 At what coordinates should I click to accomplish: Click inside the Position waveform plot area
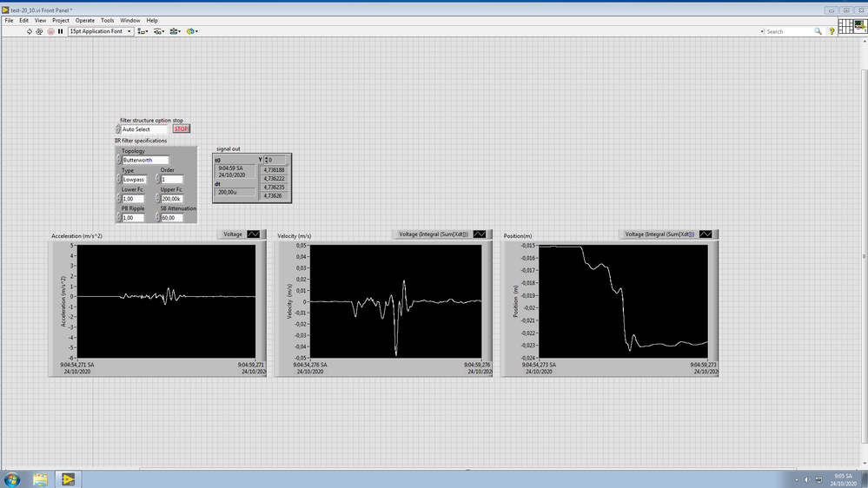click(x=623, y=301)
